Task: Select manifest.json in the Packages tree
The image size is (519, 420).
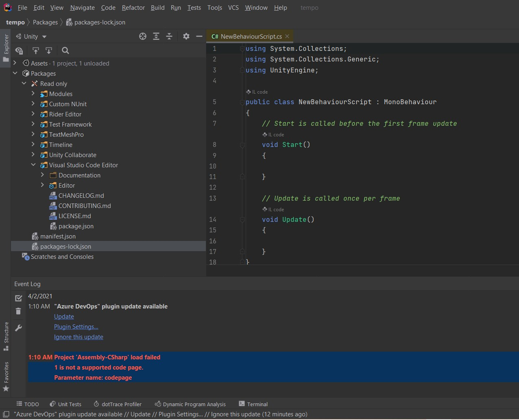Action: click(x=58, y=236)
